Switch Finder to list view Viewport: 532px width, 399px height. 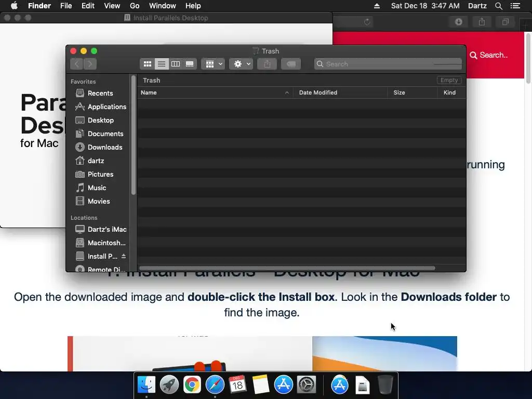coord(162,64)
